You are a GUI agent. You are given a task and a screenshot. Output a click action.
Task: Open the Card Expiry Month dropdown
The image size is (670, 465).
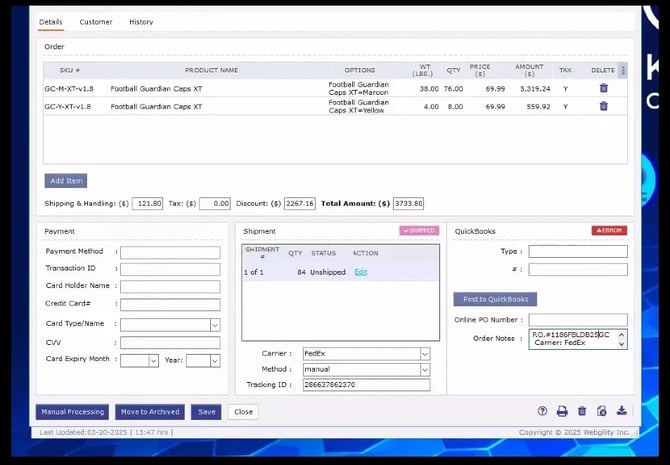(x=153, y=360)
